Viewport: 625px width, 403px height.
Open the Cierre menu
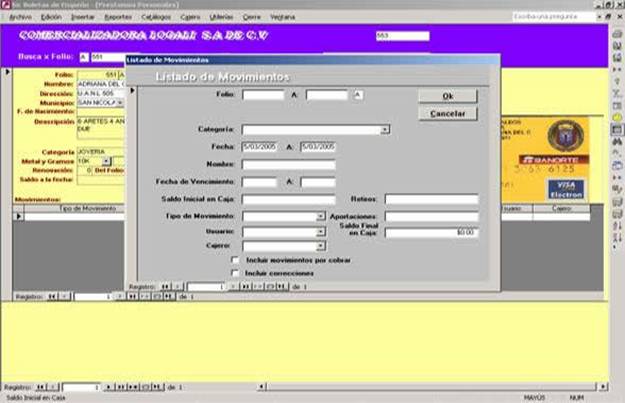(x=252, y=17)
